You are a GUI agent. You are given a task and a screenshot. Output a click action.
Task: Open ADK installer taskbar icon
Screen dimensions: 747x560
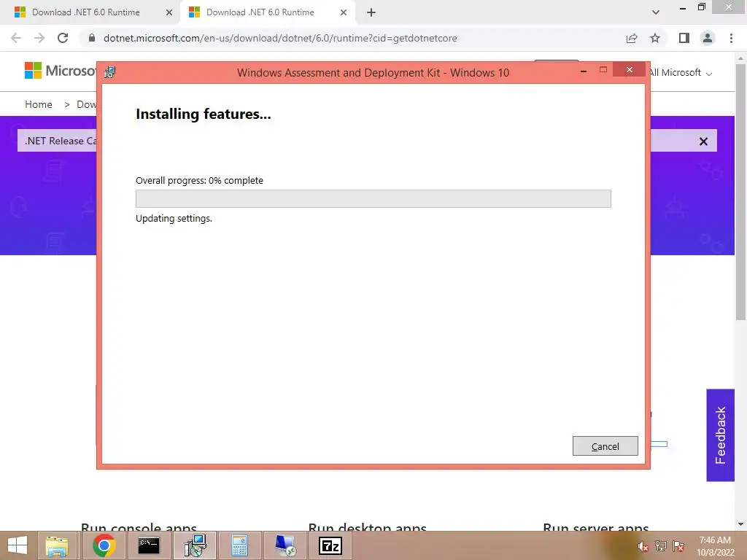click(x=195, y=545)
